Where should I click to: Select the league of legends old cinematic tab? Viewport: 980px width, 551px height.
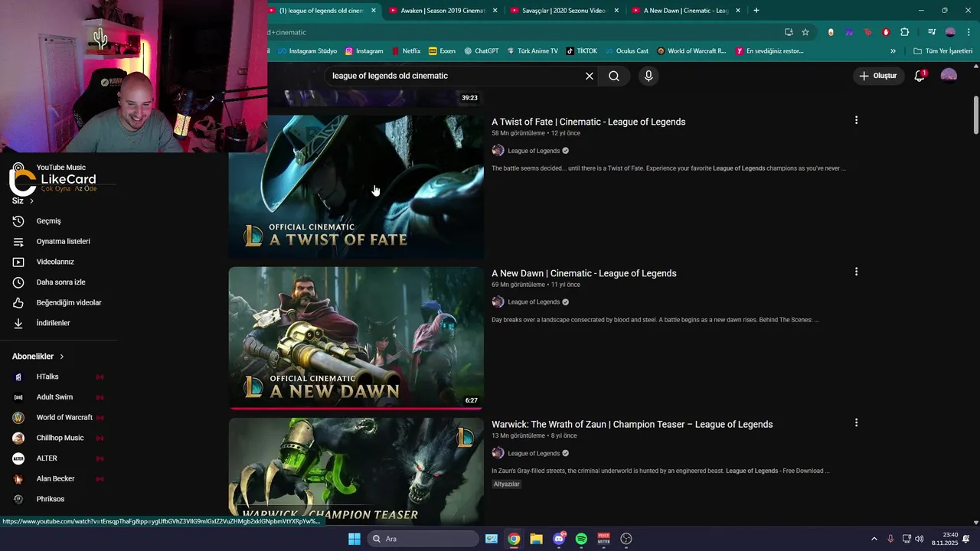tap(321, 11)
